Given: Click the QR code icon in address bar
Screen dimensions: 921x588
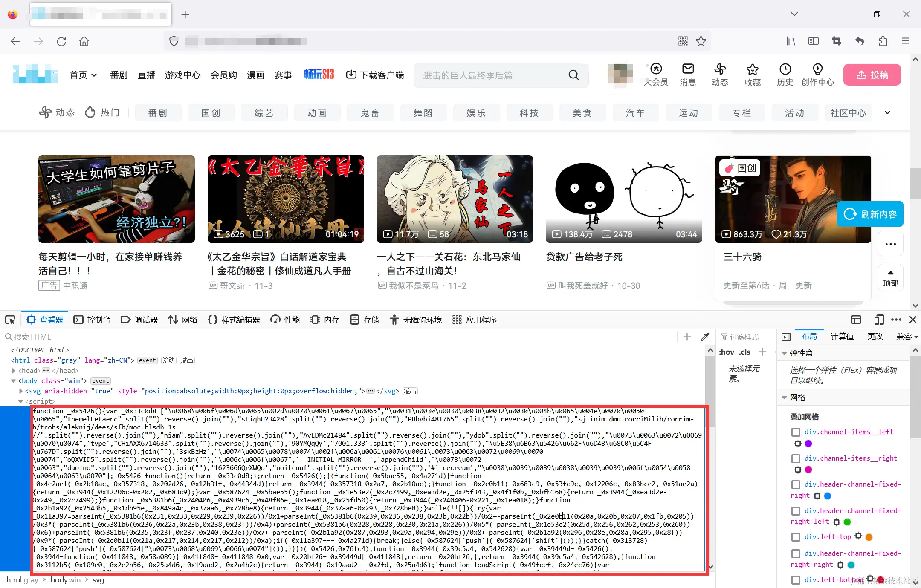Looking at the screenshot, I should [683, 41].
